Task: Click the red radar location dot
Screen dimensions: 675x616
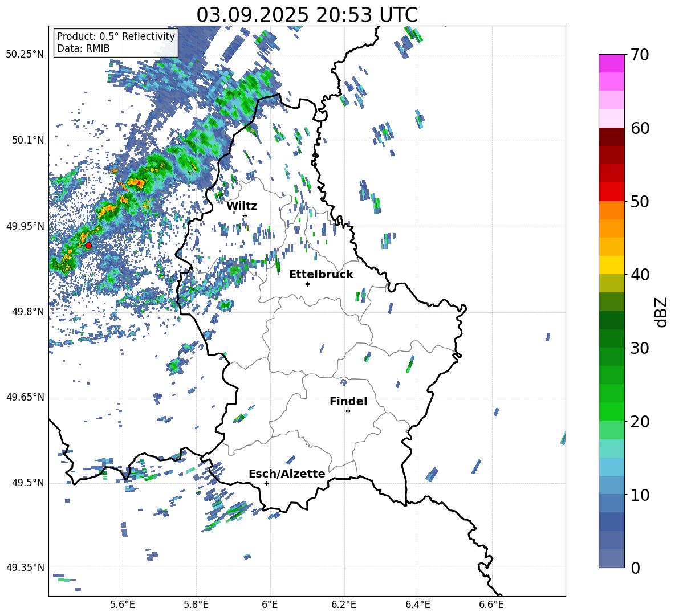Action: [88, 246]
